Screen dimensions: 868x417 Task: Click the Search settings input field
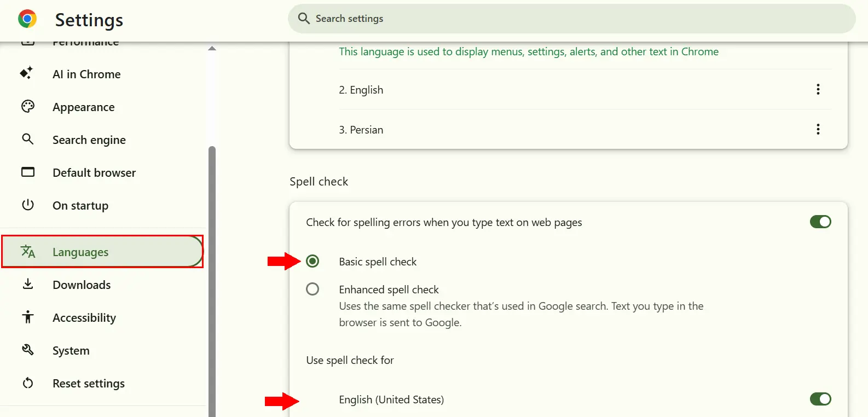tap(572, 19)
